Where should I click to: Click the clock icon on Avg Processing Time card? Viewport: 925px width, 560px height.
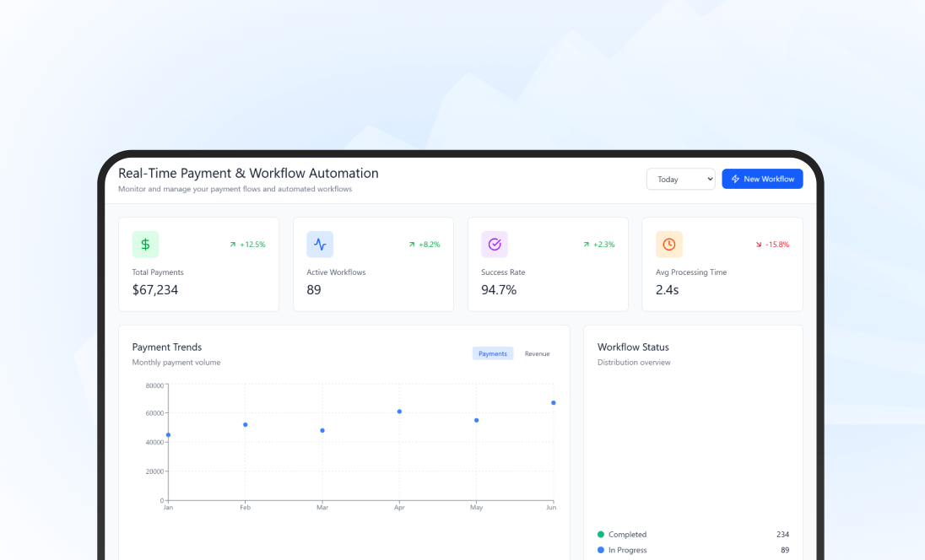point(669,244)
